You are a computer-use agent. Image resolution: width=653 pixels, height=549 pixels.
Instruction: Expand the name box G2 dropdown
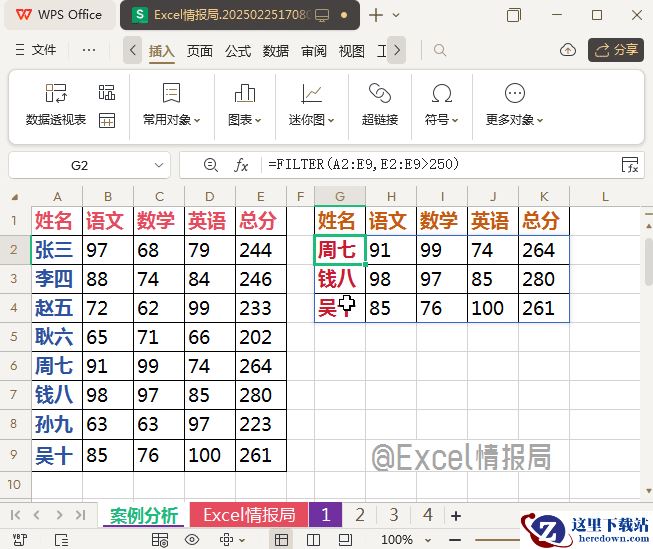pos(159,165)
